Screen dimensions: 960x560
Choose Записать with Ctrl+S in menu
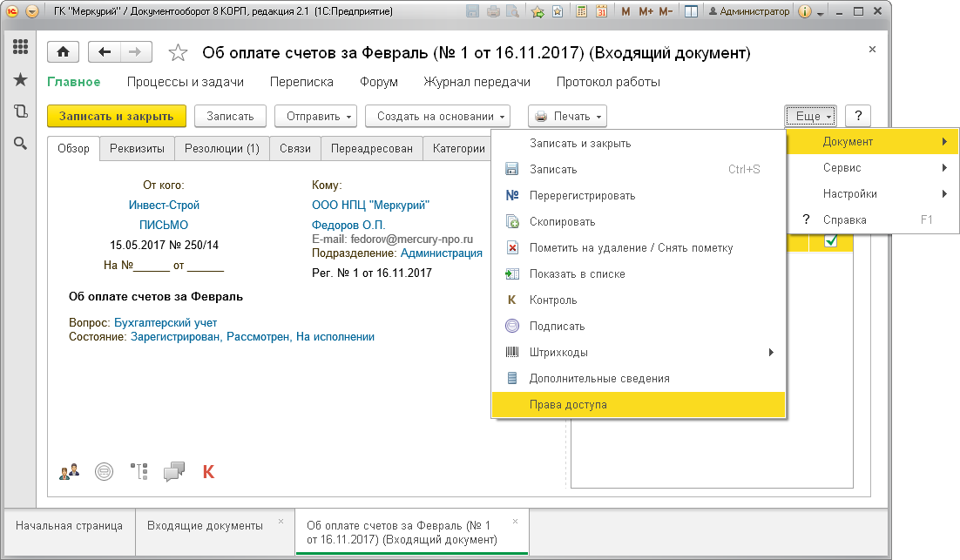coord(638,170)
